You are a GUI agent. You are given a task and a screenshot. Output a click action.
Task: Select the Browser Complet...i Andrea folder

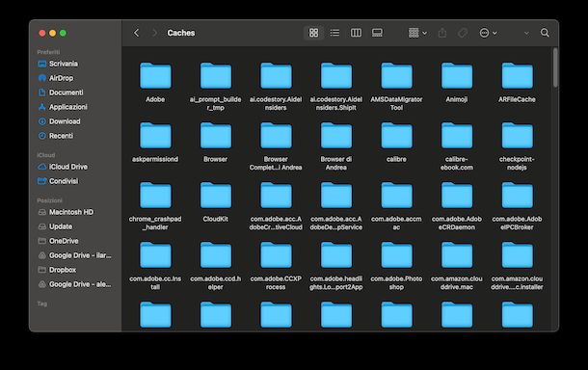276,136
